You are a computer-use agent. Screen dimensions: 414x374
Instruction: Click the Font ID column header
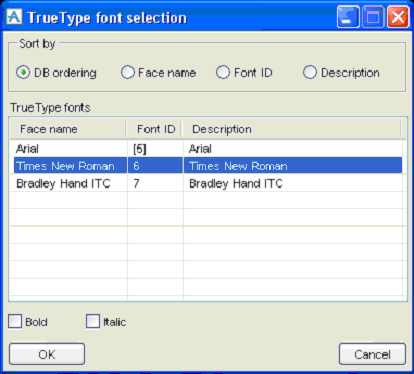(154, 129)
